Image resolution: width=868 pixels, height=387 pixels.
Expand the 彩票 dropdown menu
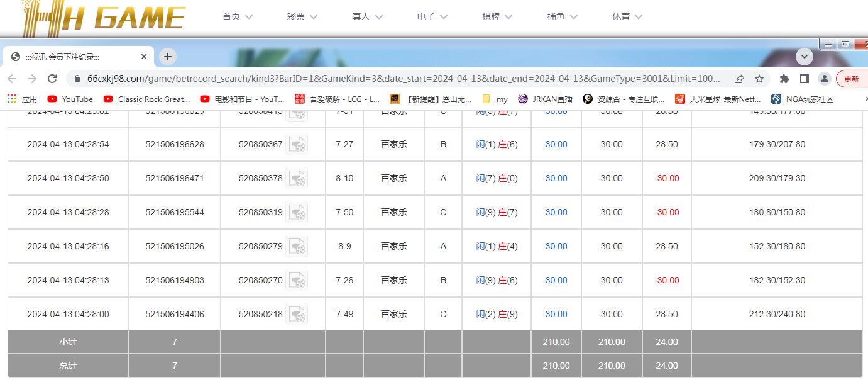click(x=302, y=17)
